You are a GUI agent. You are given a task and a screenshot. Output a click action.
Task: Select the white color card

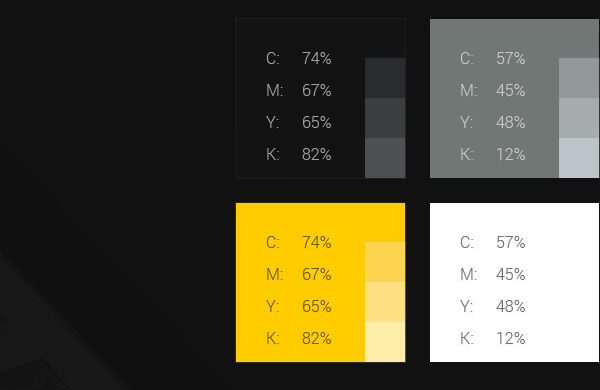pos(514,282)
